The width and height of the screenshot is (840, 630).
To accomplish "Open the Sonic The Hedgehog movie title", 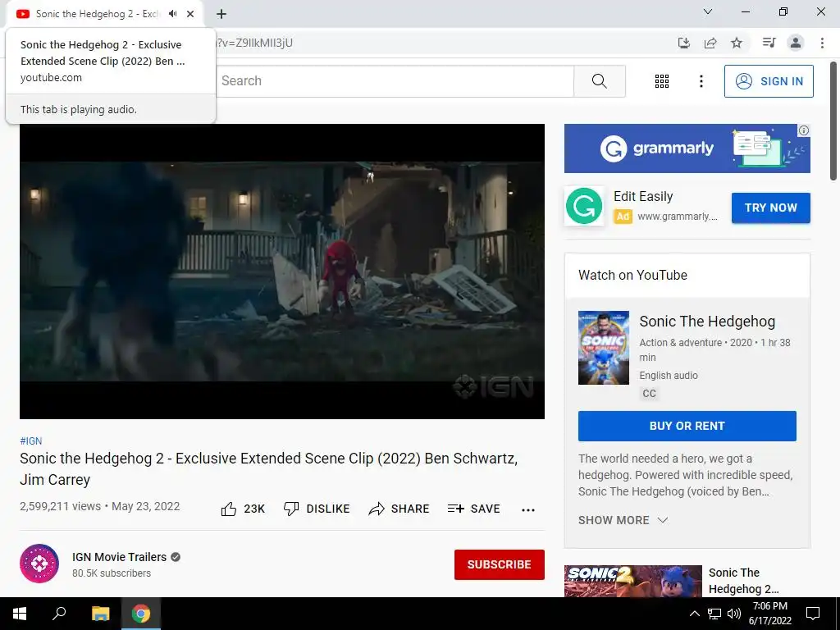I will click(707, 322).
